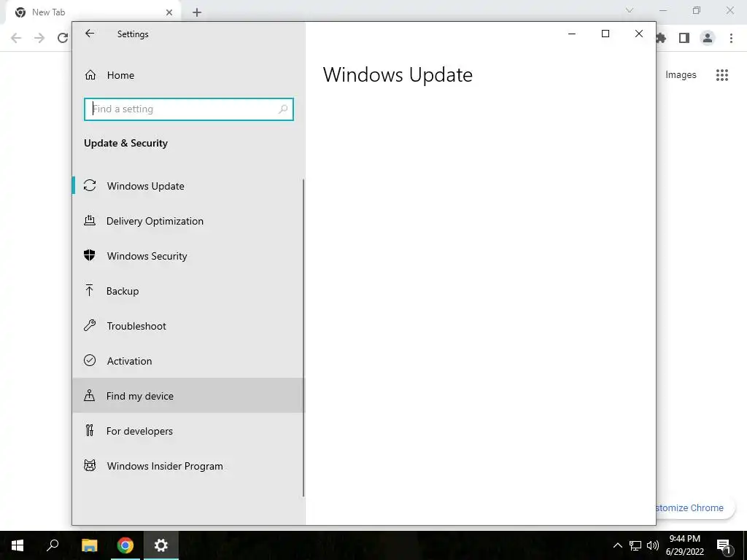Open Windows Insider Program page

[188, 466]
